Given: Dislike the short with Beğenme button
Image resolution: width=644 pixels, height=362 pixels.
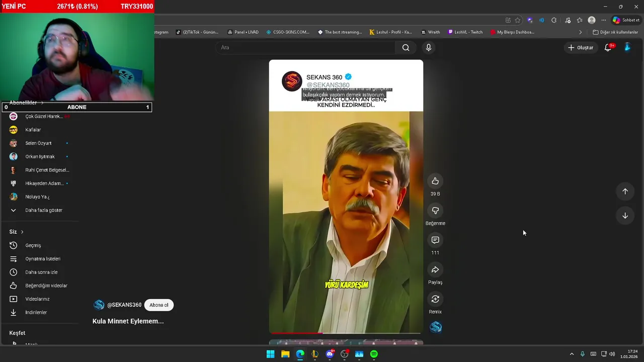Looking at the screenshot, I should 435,211.
